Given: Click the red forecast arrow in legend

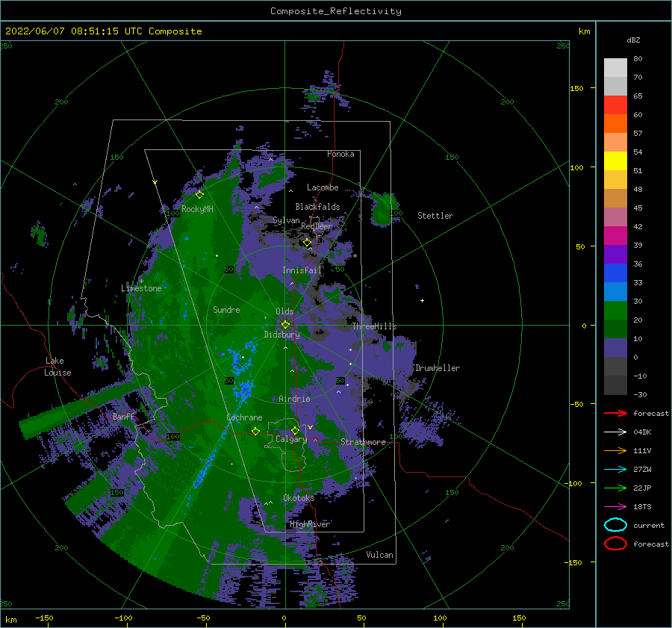Looking at the screenshot, I should click(615, 413).
